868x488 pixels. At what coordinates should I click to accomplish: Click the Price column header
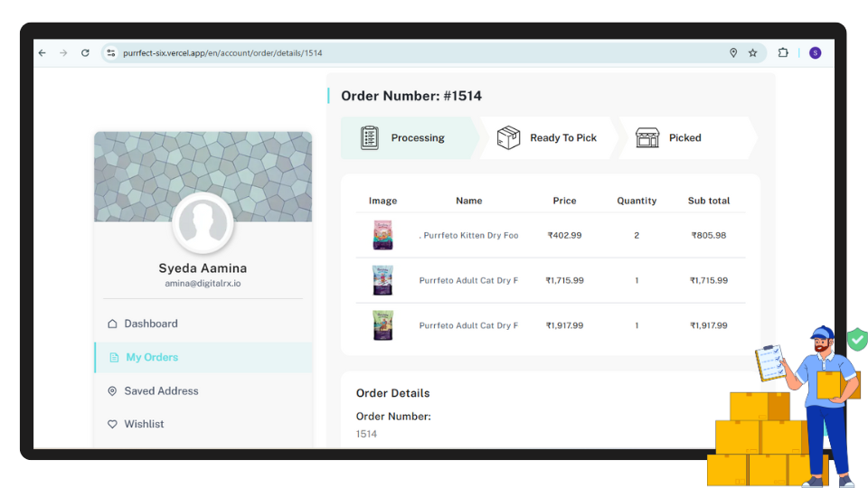tap(564, 201)
